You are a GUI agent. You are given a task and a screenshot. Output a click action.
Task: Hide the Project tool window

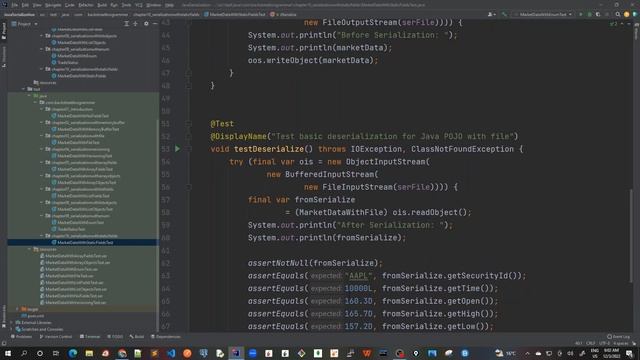coord(155,24)
